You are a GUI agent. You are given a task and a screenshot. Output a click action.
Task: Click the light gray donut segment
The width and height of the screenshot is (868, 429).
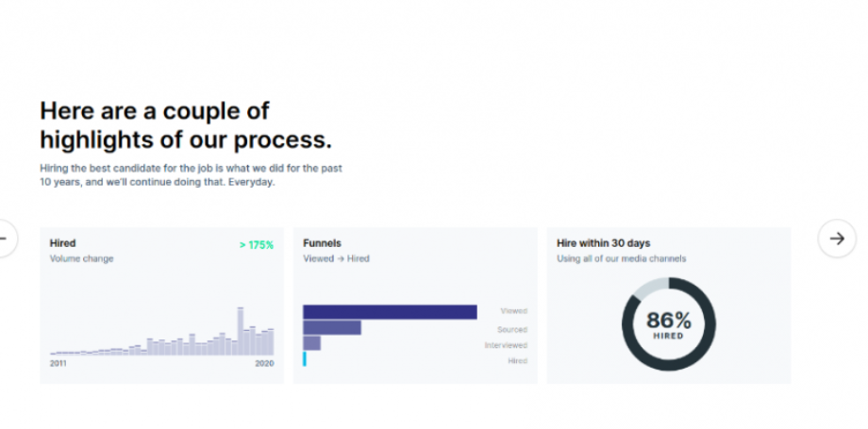[x=649, y=288]
